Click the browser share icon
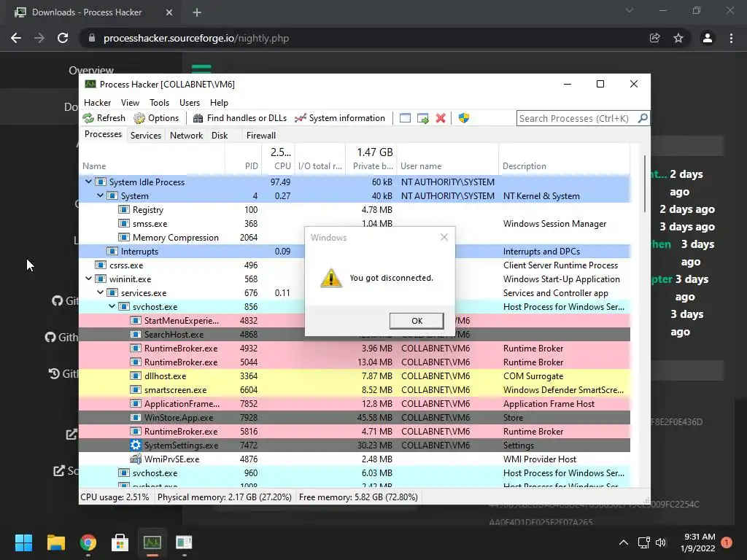 (655, 38)
